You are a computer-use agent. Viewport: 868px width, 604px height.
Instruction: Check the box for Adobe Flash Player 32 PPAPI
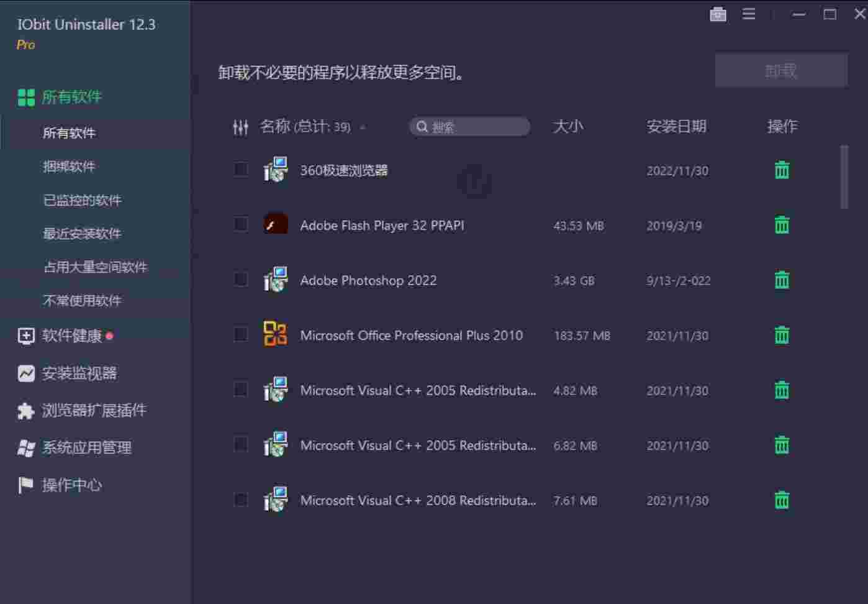point(241,224)
